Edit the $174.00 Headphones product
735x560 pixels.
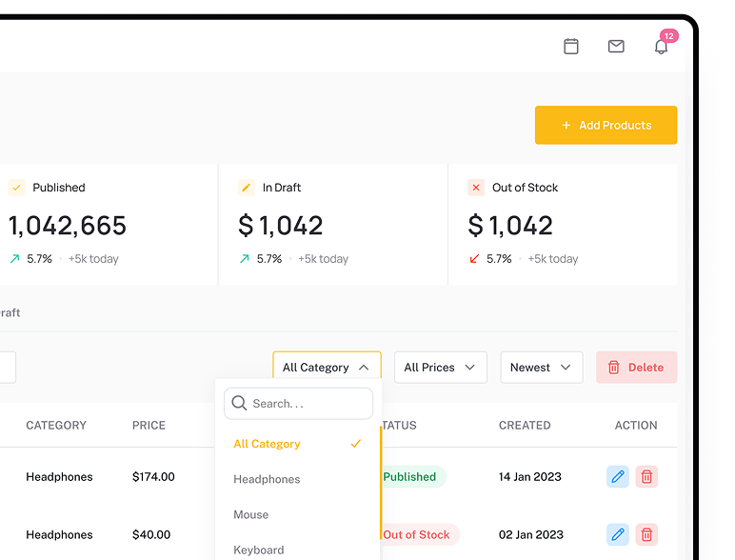pyautogui.click(x=617, y=476)
